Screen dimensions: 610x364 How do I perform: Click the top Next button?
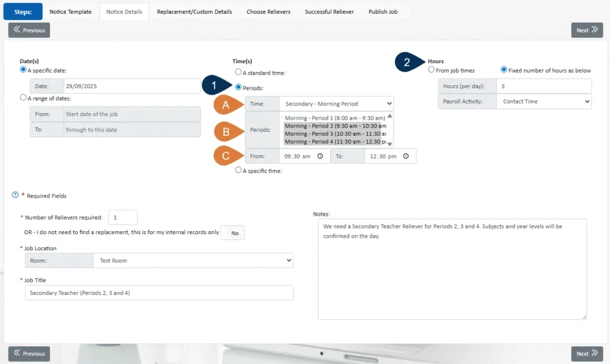point(587,30)
